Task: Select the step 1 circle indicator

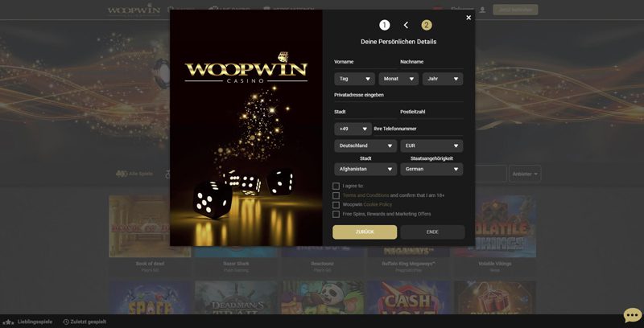Action: pyautogui.click(x=385, y=26)
